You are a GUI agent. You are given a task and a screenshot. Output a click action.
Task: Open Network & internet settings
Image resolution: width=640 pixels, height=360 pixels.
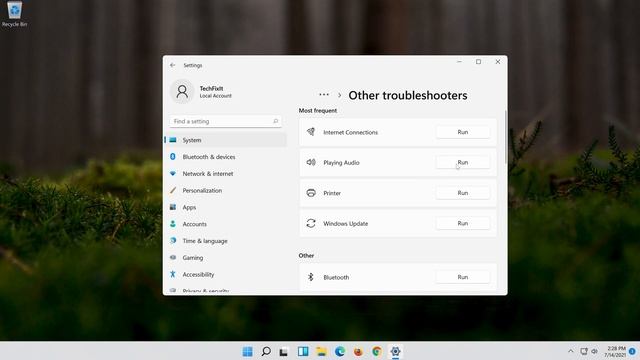point(226,173)
